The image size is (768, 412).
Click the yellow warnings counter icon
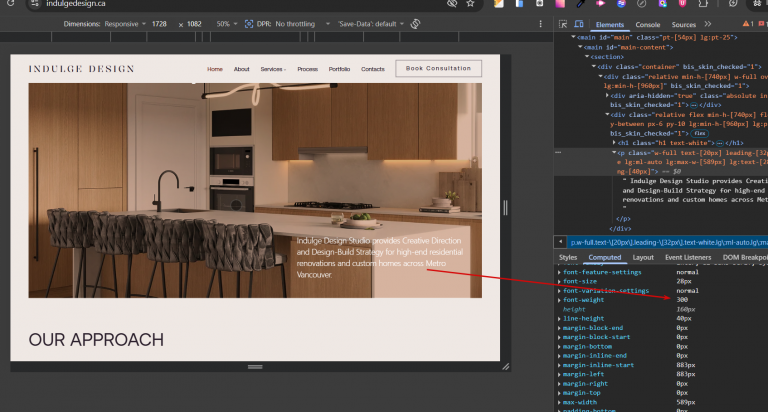pos(748,24)
